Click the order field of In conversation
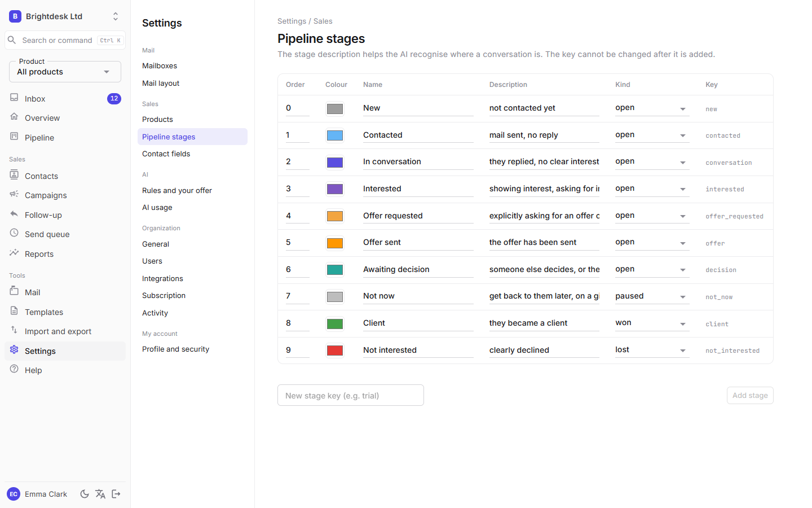The width and height of the screenshot is (812, 508). [298, 162]
